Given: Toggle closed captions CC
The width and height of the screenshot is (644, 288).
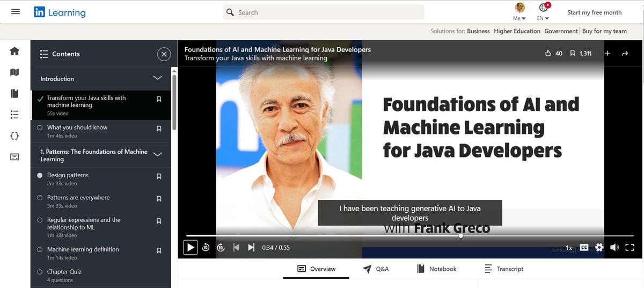Looking at the screenshot, I should coord(584,248).
